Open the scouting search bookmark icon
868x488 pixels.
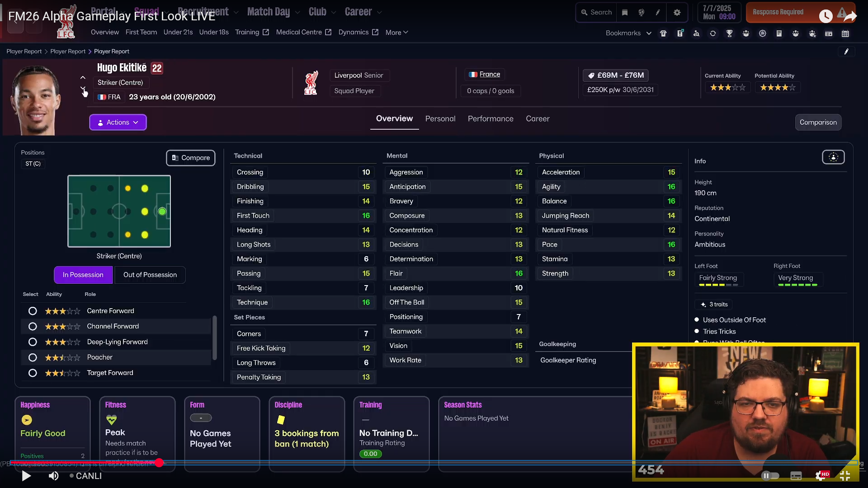coord(696,33)
